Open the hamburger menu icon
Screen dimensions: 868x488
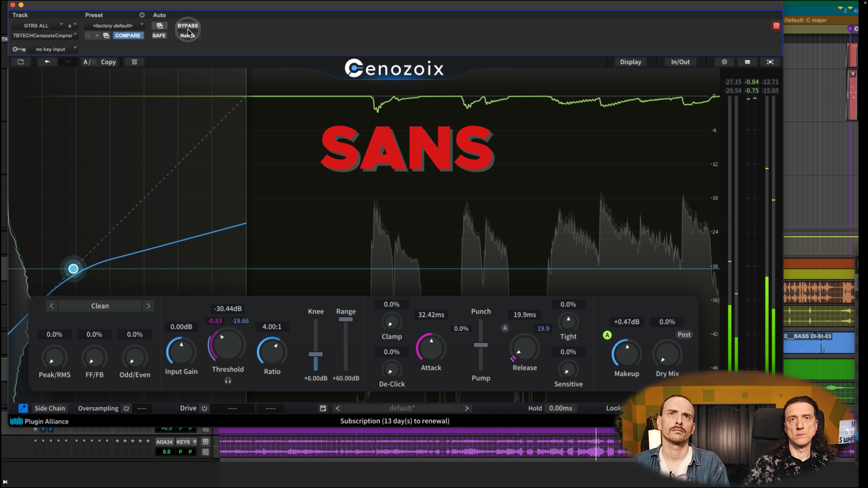click(747, 62)
